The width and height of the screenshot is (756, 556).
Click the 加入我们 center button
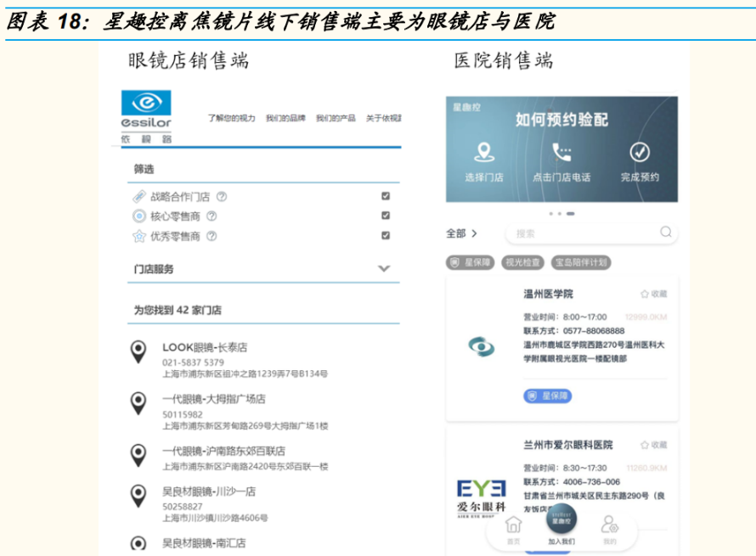tap(561, 519)
